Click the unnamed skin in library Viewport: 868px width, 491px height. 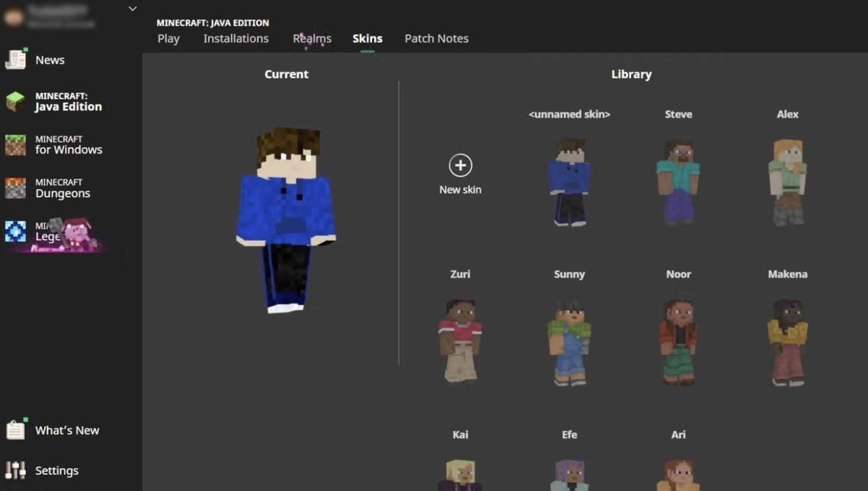click(569, 182)
